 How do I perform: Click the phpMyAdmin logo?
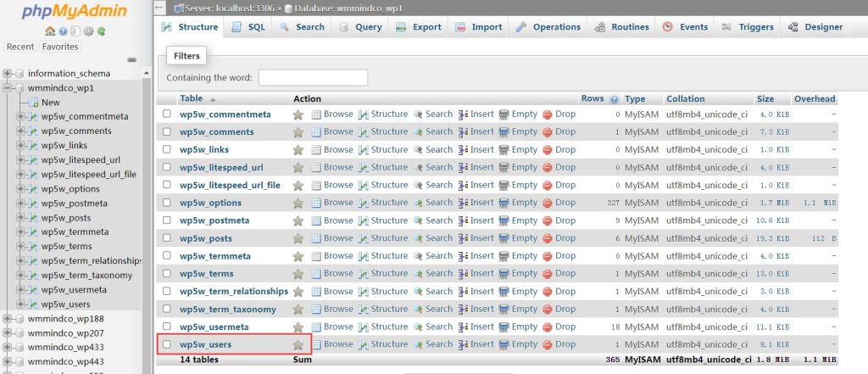tap(75, 12)
